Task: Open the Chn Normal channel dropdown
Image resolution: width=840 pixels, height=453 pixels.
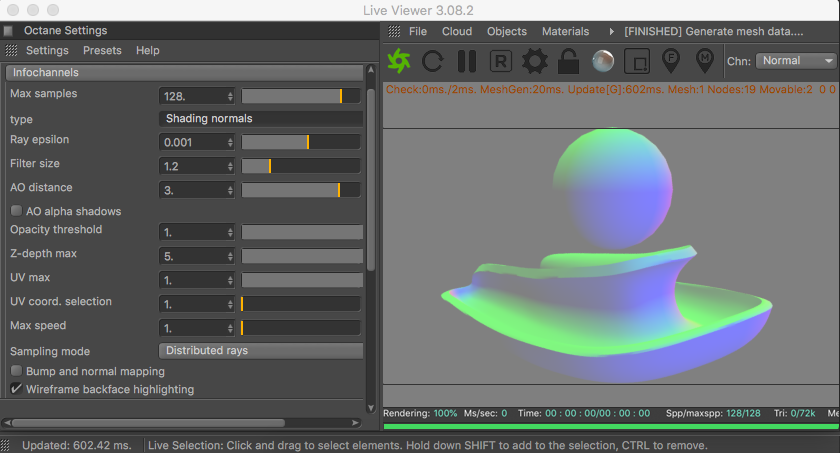Action: (796, 61)
